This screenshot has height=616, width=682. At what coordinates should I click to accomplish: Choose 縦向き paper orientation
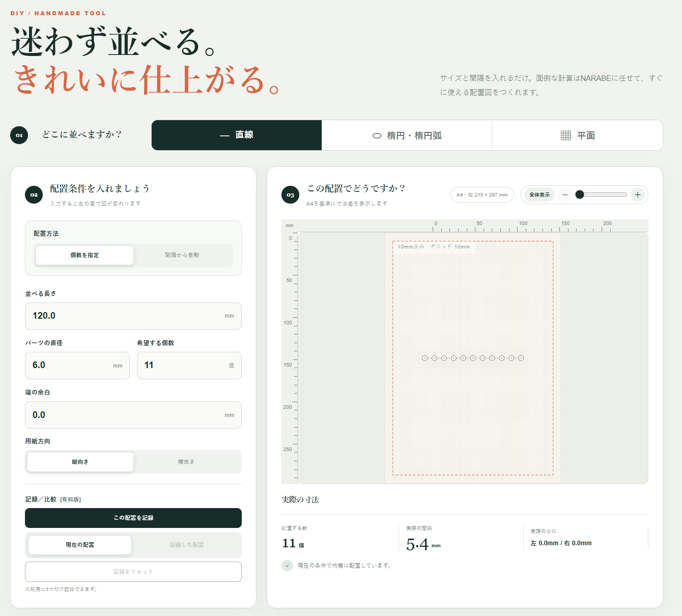[x=80, y=462]
